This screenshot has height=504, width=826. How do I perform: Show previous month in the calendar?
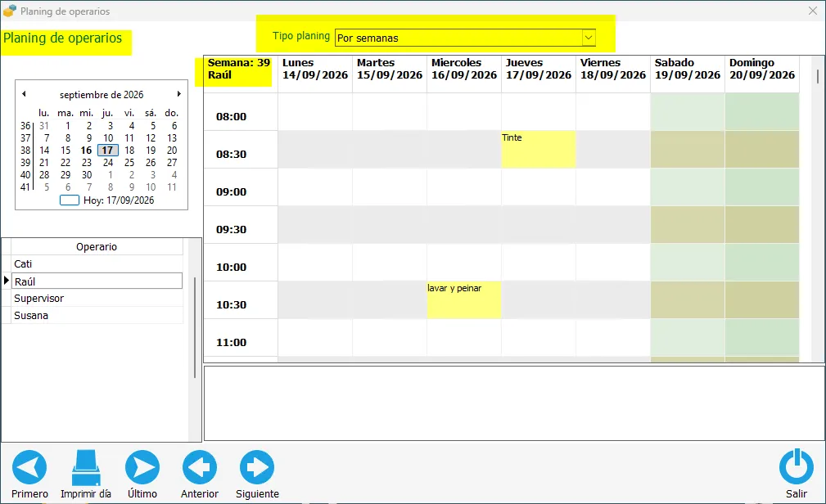[24, 94]
